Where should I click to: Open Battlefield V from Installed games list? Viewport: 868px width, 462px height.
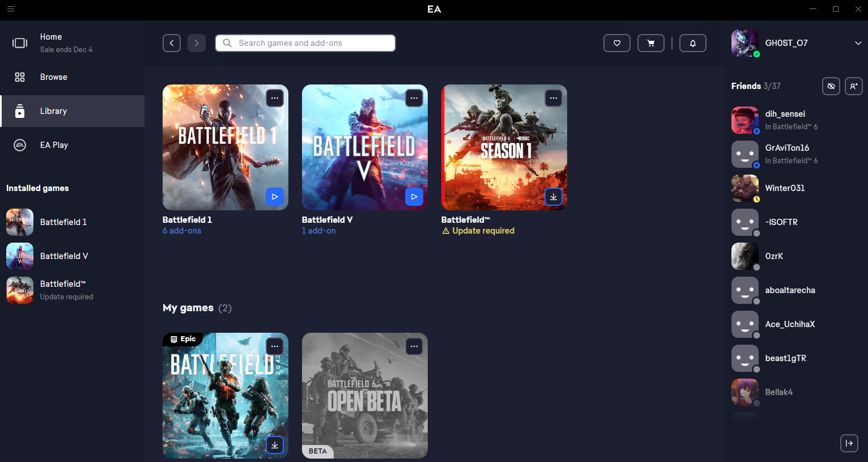click(x=73, y=256)
